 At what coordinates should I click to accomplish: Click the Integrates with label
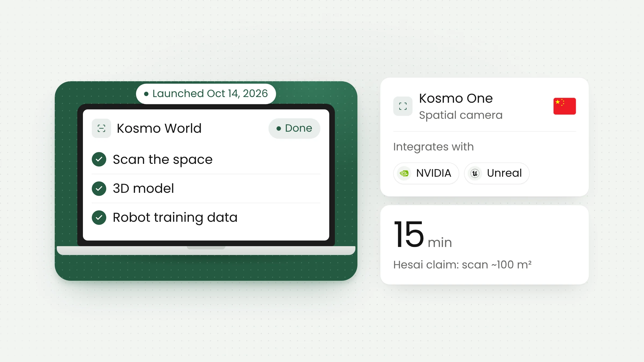click(x=433, y=147)
